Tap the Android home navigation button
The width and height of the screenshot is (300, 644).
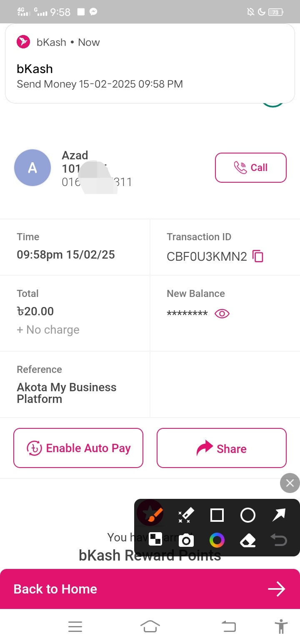[150, 626]
